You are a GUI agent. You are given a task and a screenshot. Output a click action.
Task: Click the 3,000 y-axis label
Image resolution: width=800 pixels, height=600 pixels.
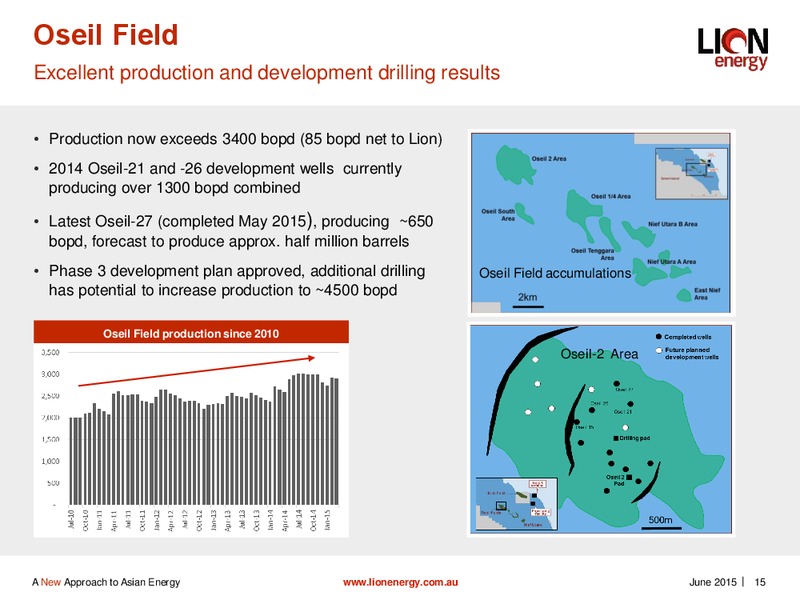pyautogui.click(x=50, y=374)
